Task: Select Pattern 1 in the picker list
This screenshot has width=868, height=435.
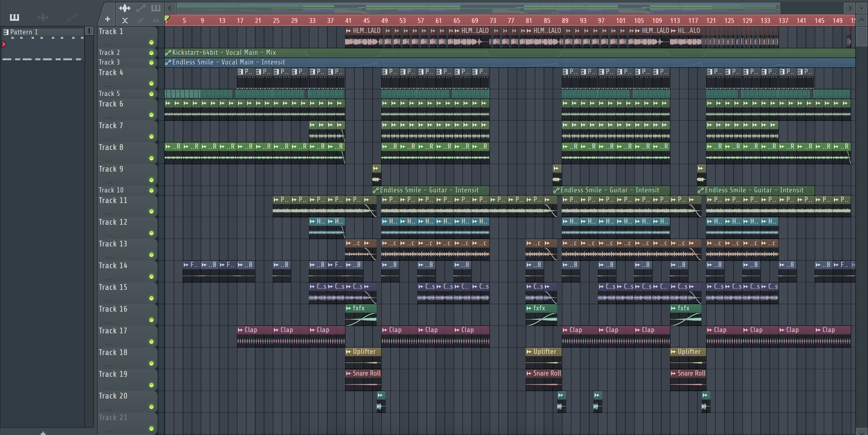Action: [43, 32]
